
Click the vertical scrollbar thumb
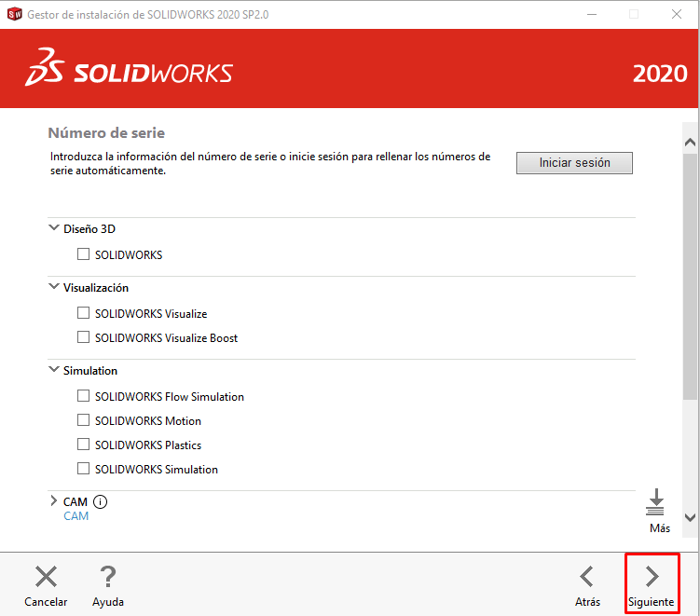coord(690,277)
